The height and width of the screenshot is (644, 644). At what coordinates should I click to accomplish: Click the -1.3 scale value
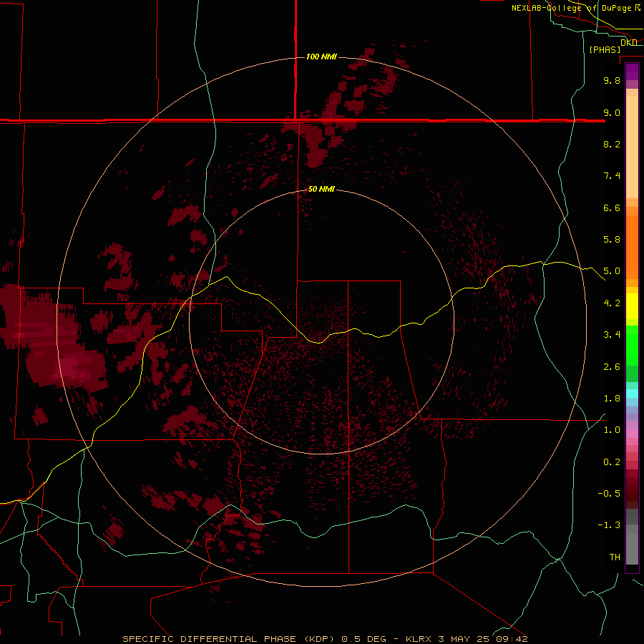tap(609, 525)
